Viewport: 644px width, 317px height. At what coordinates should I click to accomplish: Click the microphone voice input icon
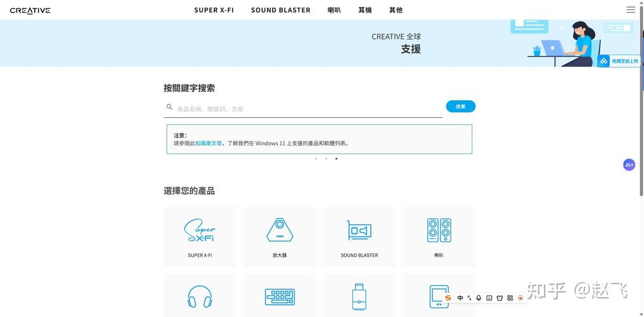(x=479, y=298)
